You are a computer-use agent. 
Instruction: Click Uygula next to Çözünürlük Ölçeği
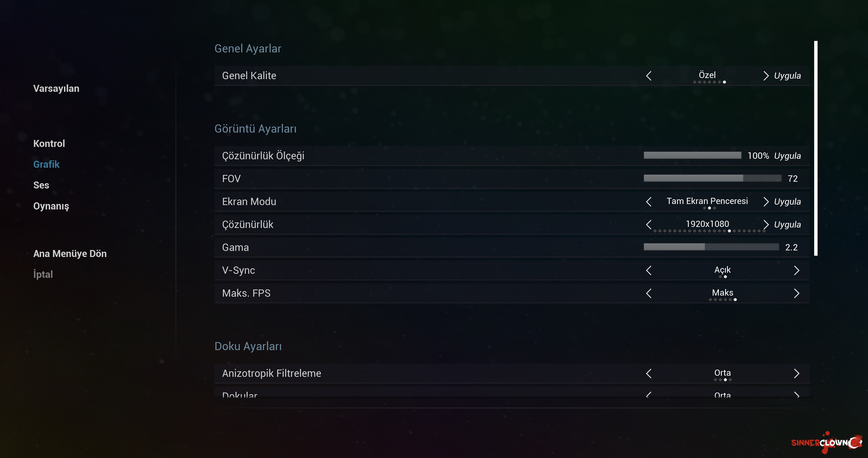tap(787, 156)
